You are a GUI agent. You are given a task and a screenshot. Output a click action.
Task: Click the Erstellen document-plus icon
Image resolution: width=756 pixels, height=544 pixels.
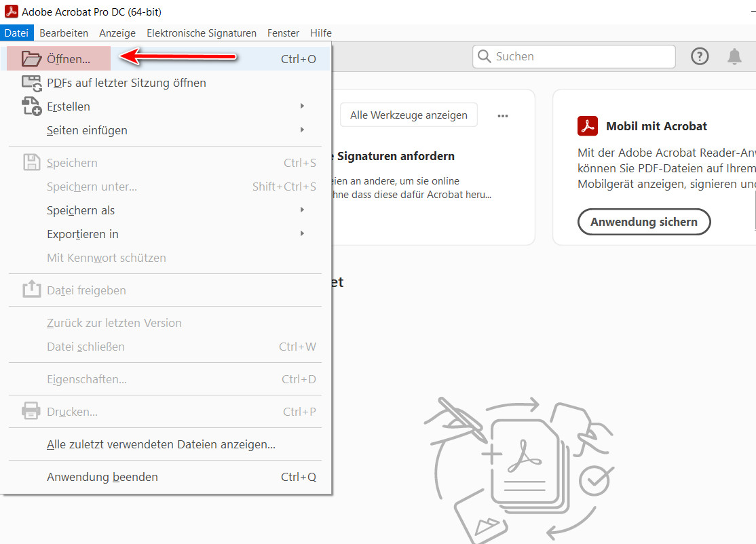tap(31, 106)
